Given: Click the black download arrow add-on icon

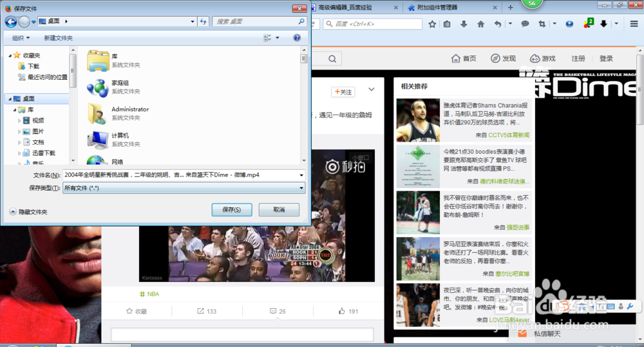Looking at the screenshot, I should pos(603,24).
